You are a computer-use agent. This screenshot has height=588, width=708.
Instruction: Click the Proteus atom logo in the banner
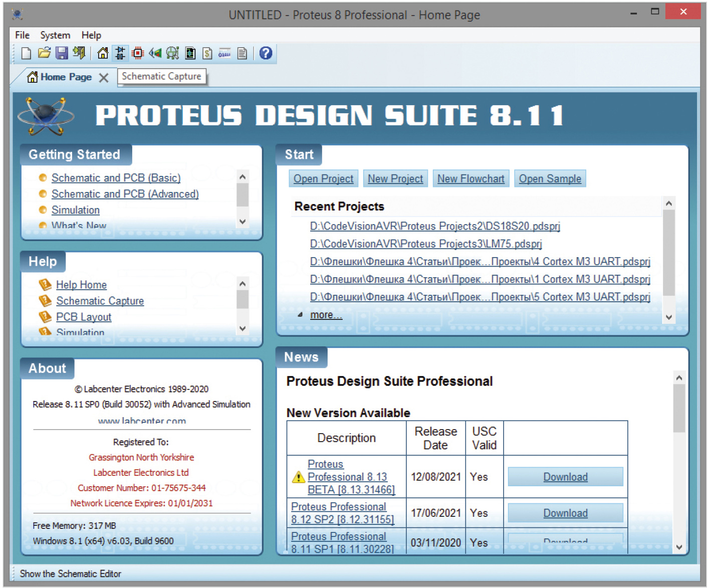46,116
